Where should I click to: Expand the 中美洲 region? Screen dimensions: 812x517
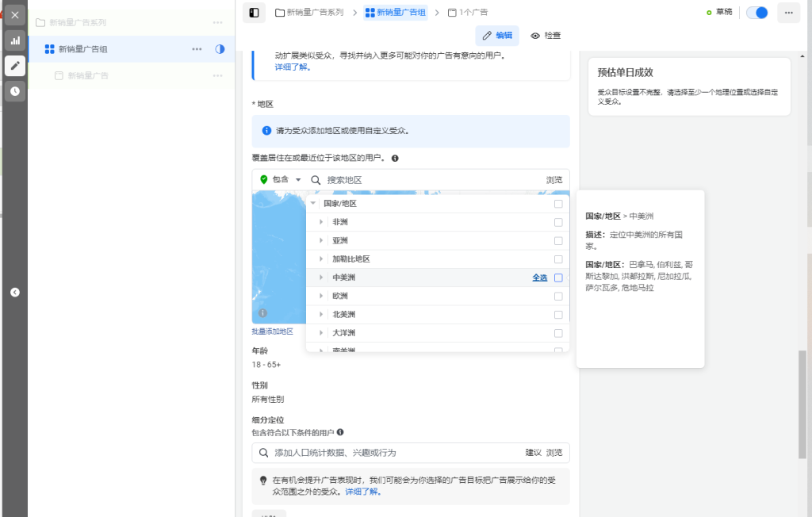click(x=321, y=278)
